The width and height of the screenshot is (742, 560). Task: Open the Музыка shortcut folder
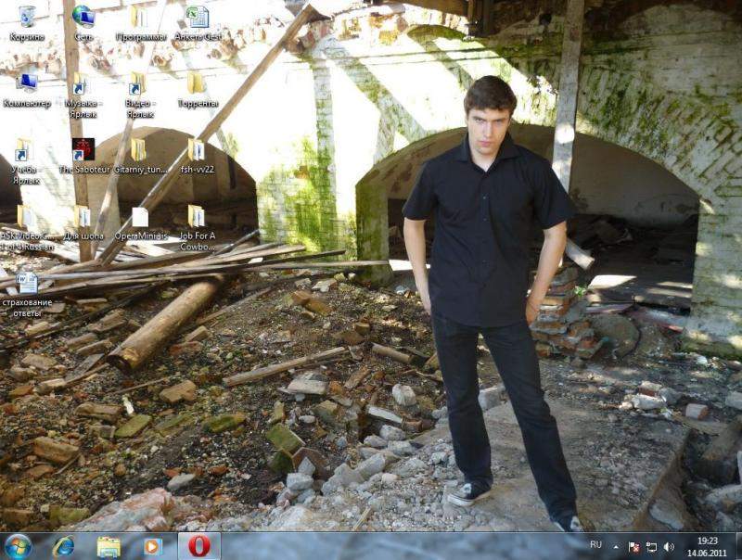pos(82,83)
